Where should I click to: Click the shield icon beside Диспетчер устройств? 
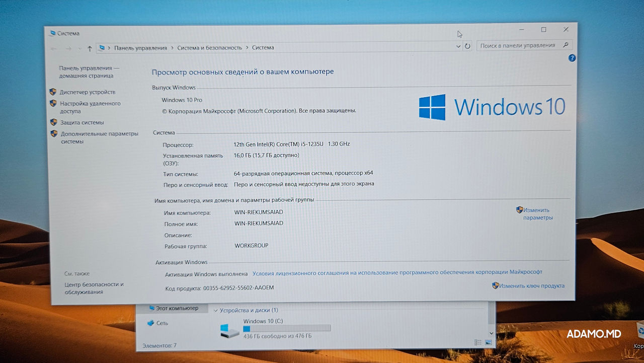coord(53,92)
